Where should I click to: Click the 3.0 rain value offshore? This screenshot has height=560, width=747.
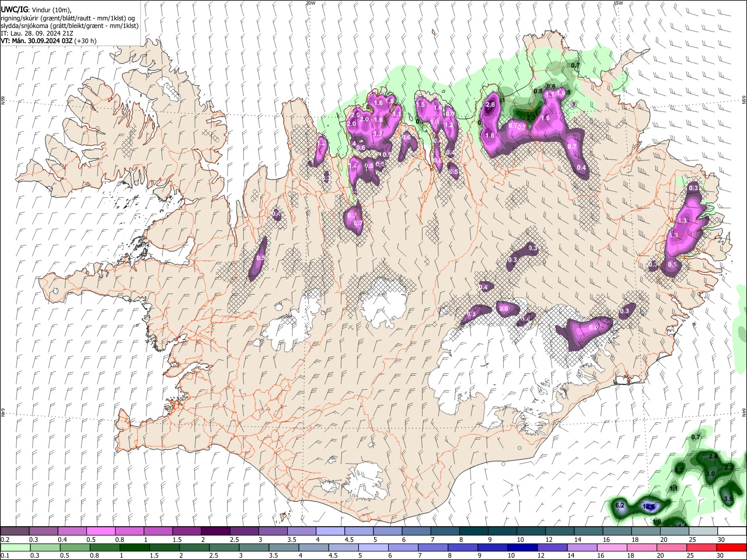click(x=710, y=474)
